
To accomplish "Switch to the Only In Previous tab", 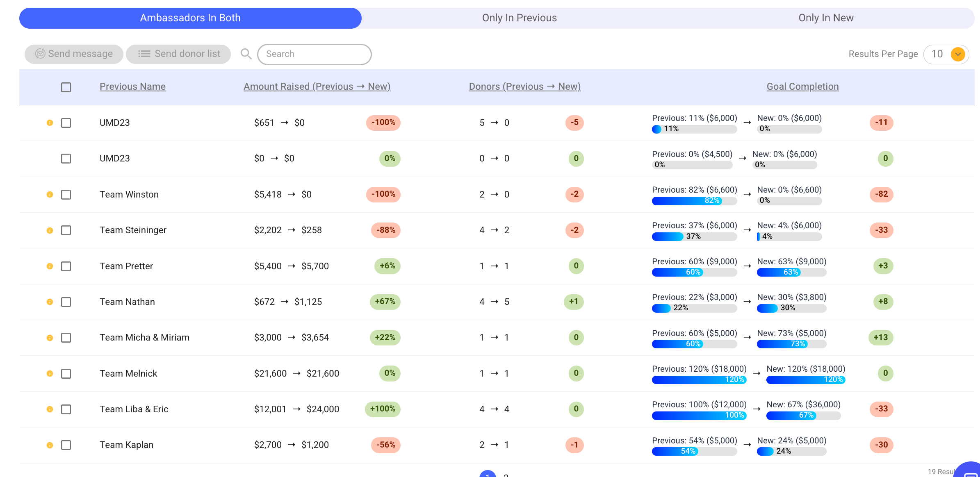I will (519, 18).
